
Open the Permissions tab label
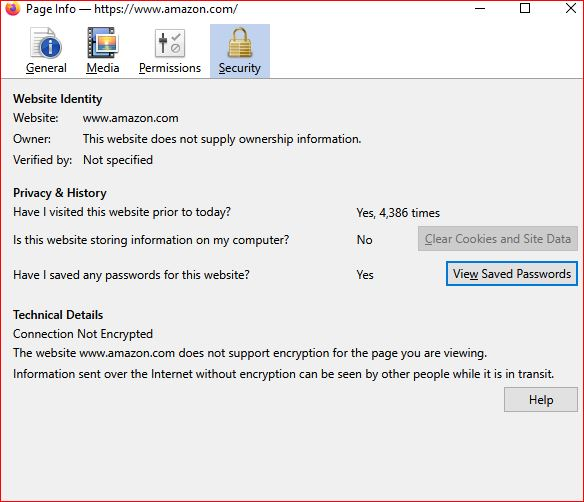(170, 68)
